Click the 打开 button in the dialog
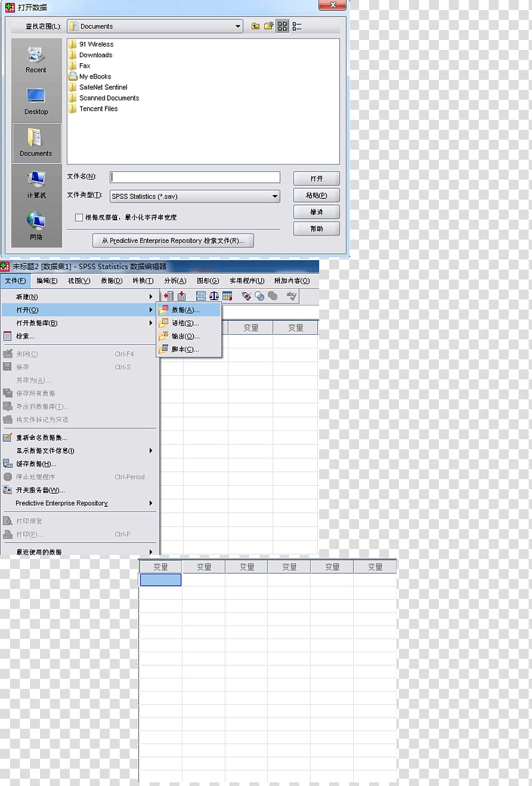532x786 pixels. pyautogui.click(x=317, y=178)
